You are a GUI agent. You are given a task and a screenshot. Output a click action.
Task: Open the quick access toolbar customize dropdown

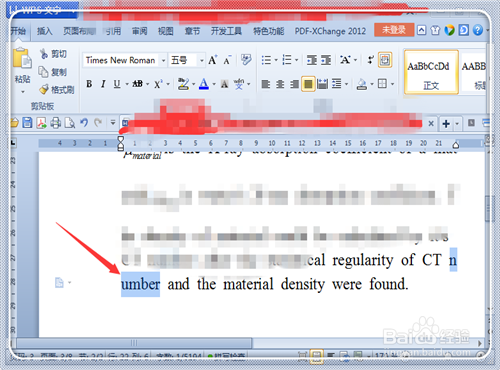tap(113, 123)
